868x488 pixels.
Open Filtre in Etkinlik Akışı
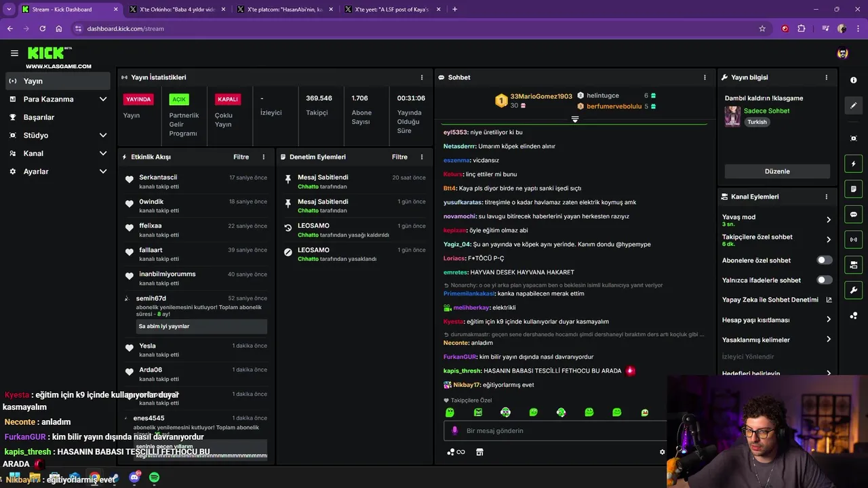(x=241, y=157)
